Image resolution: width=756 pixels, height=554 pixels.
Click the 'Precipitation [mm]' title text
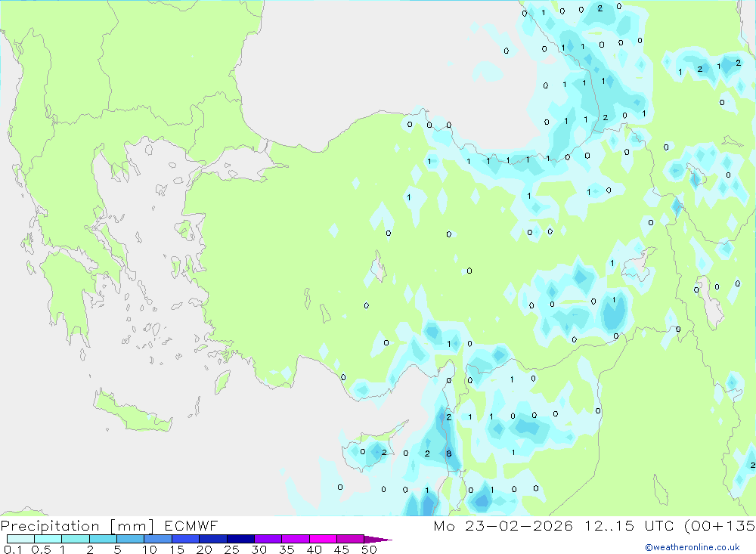coord(77,525)
